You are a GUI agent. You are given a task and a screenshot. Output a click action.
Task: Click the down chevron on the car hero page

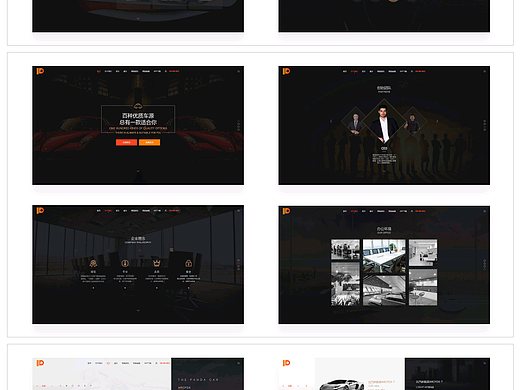tap(138, 171)
